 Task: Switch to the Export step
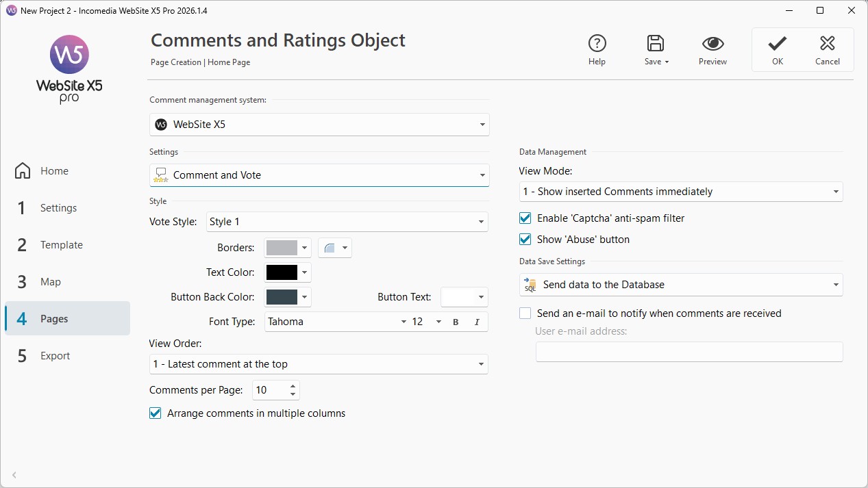coord(55,356)
